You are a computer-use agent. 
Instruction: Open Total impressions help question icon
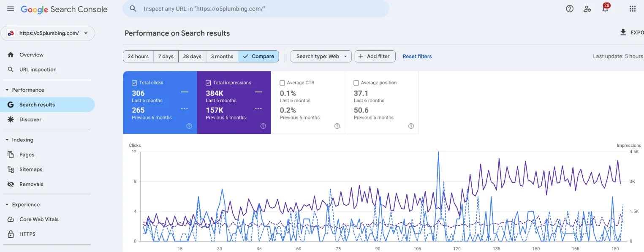pyautogui.click(x=263, y=126)
